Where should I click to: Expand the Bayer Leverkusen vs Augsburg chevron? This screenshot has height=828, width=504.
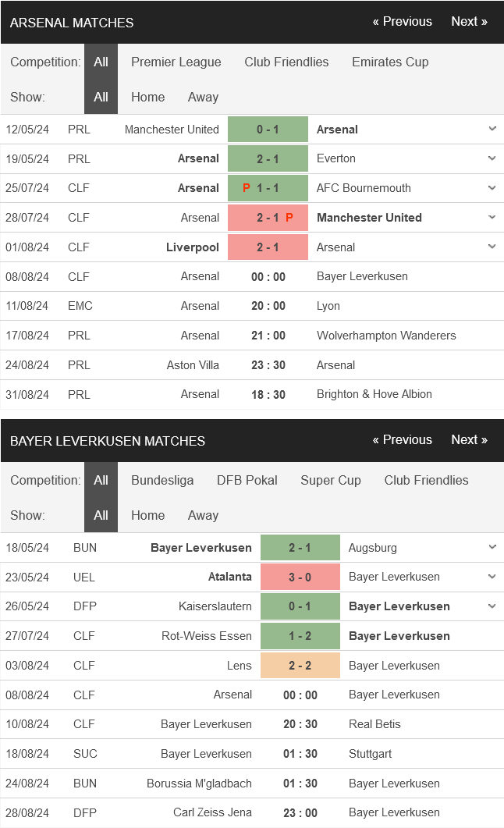coord(492,547)
